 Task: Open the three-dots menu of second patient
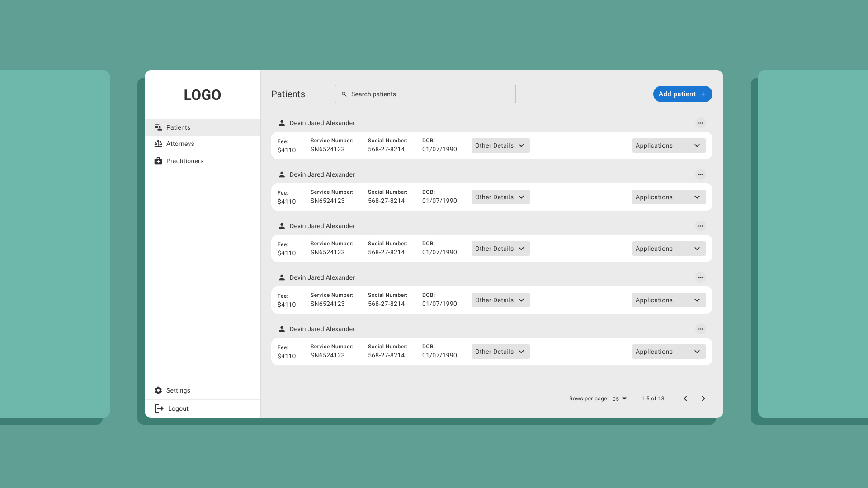tap(701, 174)
